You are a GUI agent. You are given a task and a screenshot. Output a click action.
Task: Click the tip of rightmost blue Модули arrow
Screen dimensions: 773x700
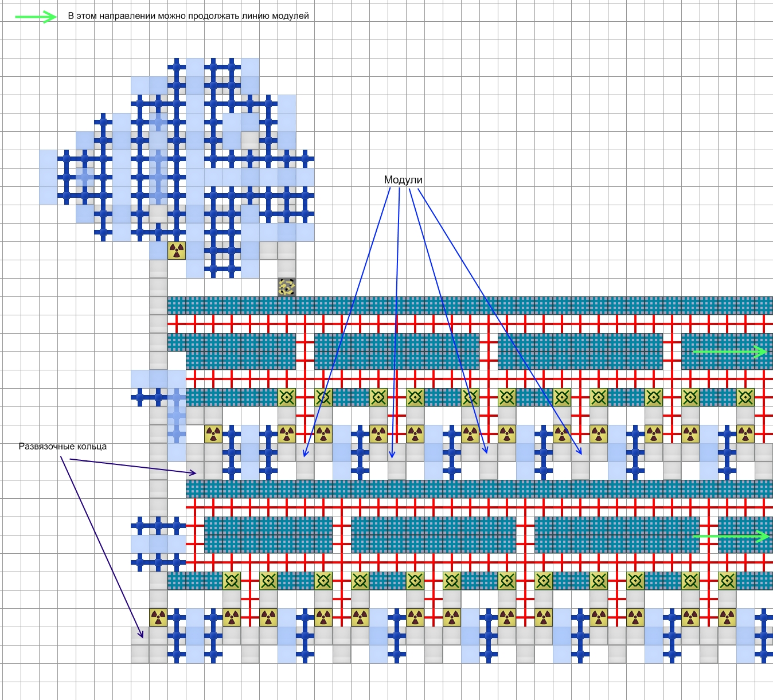coord(581,453)
